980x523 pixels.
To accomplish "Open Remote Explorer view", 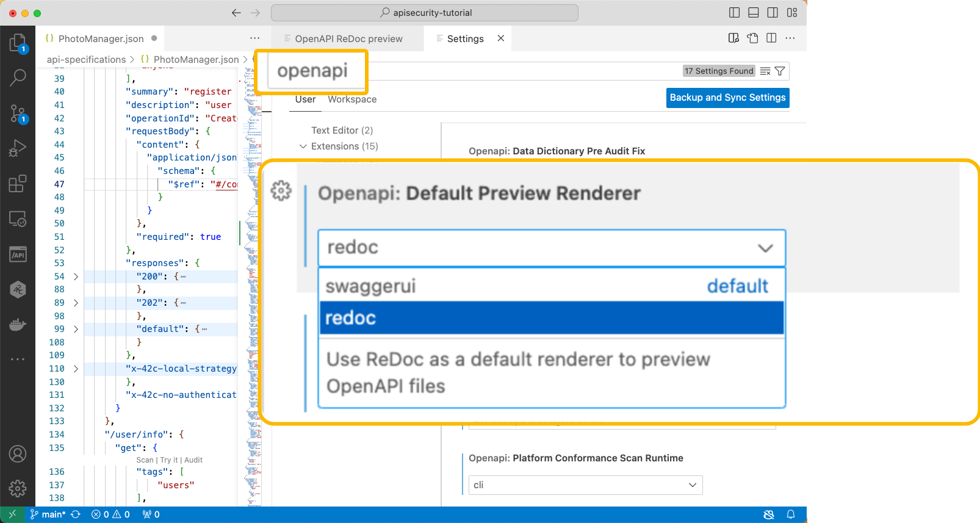I will pos(18,218).
